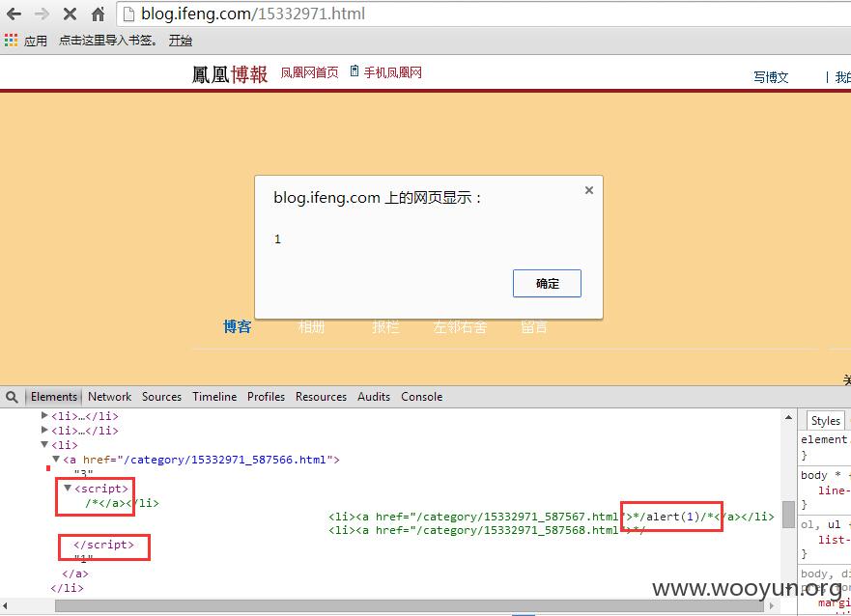851x616 pixels.
Task: Expand the first collapsed <li> node
Action: pos(45,415)
